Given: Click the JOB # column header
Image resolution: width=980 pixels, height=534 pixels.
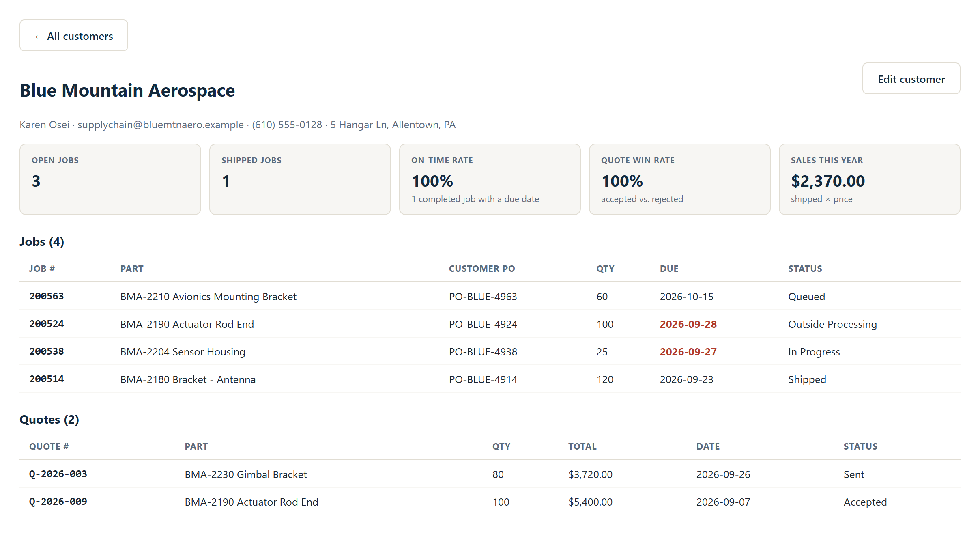Looking at the screenshot, I should pyautogui.click(x=42, y=269).
